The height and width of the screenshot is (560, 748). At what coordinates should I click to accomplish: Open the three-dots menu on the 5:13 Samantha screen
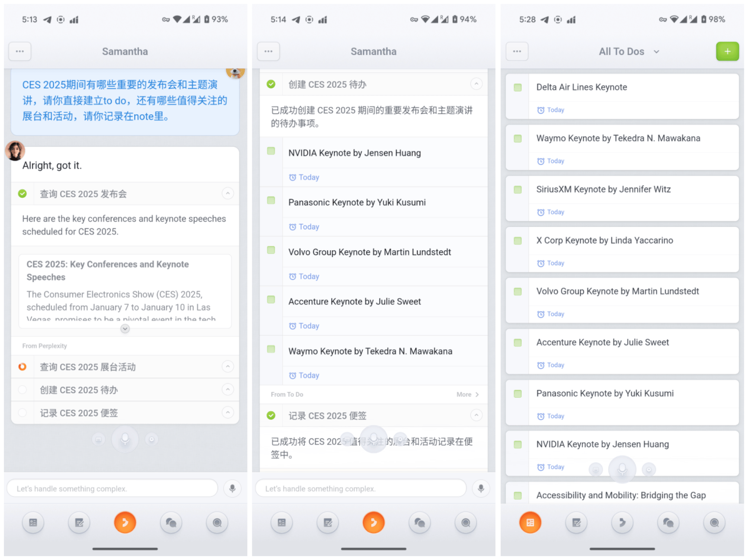click(x=20, y=51)
